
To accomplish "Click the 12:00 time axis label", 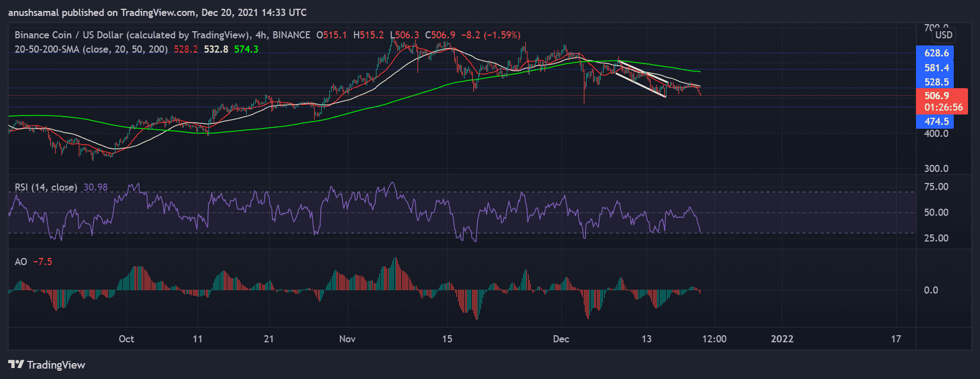I will click(x=714, y=339).
